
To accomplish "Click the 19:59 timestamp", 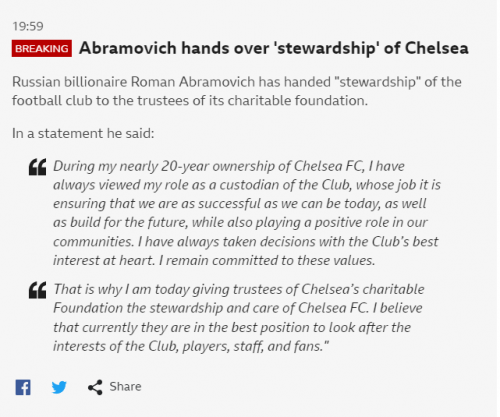I will point(28,26).
